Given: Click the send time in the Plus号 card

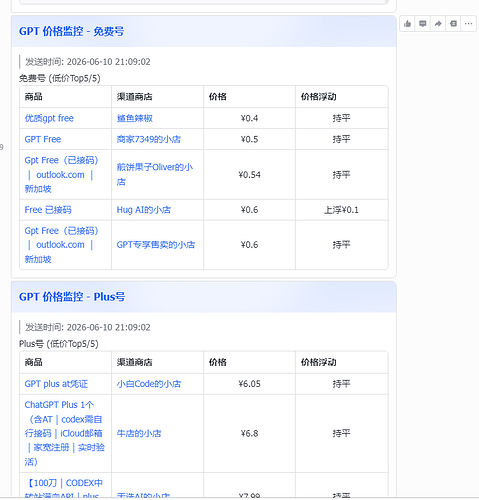Looking at the screenshot, I should [x=88, y=327].
